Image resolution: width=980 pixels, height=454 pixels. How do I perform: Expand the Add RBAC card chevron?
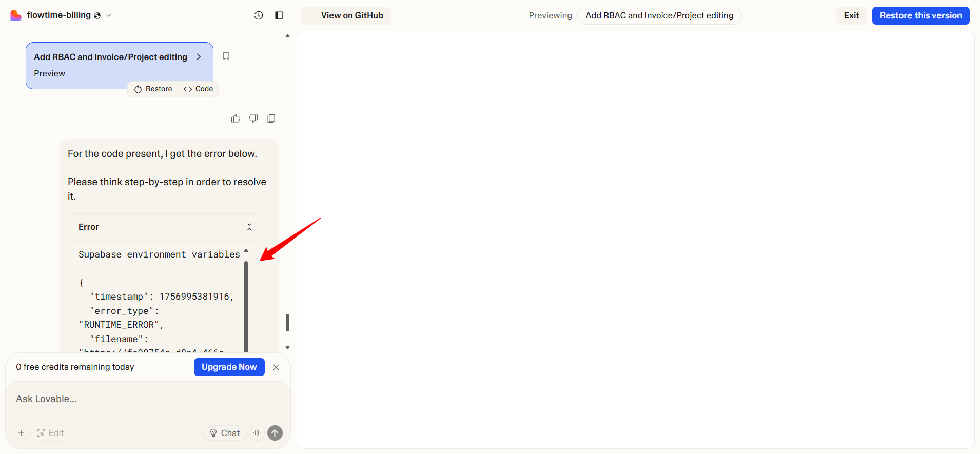tap(199, 57)
